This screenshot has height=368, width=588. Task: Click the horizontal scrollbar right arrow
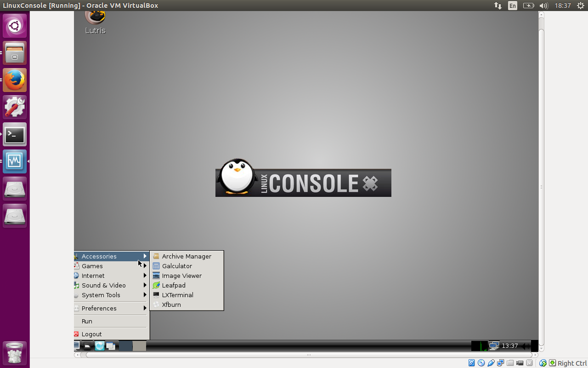click(x=536, y=355)
